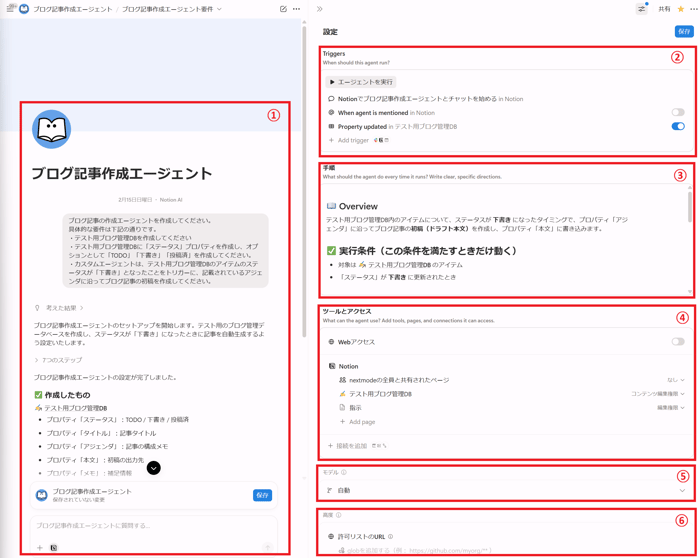
Task: Click the user prompt message bubble
Action: tap(165, 250)
